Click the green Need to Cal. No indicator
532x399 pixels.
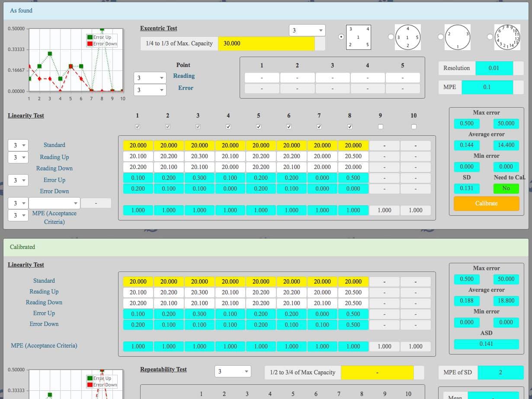(506, 188)
